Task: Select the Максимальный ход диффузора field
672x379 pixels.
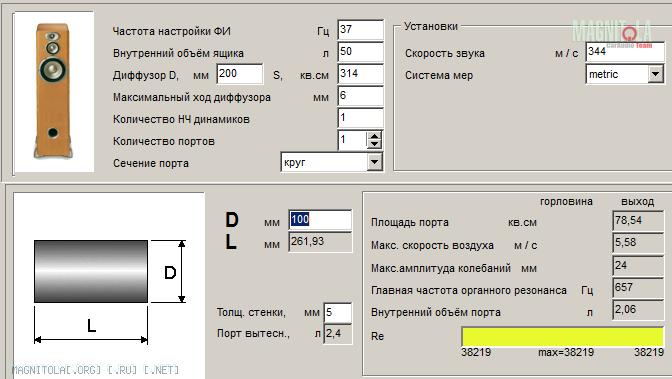Action: point(360,96)
